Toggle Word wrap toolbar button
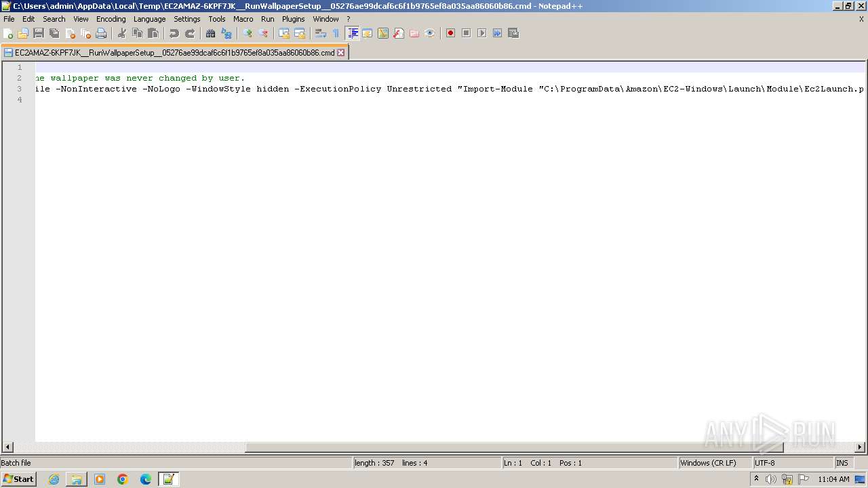The width and height of the screenshot is (868, 488). pyautogui.click(x=321, y=33)
